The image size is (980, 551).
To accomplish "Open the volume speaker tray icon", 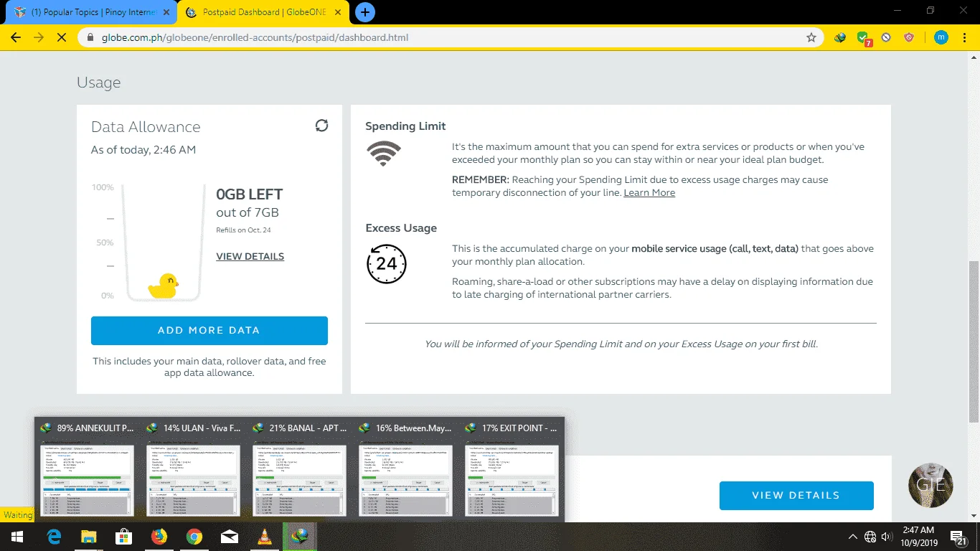I will click(887, 537).
